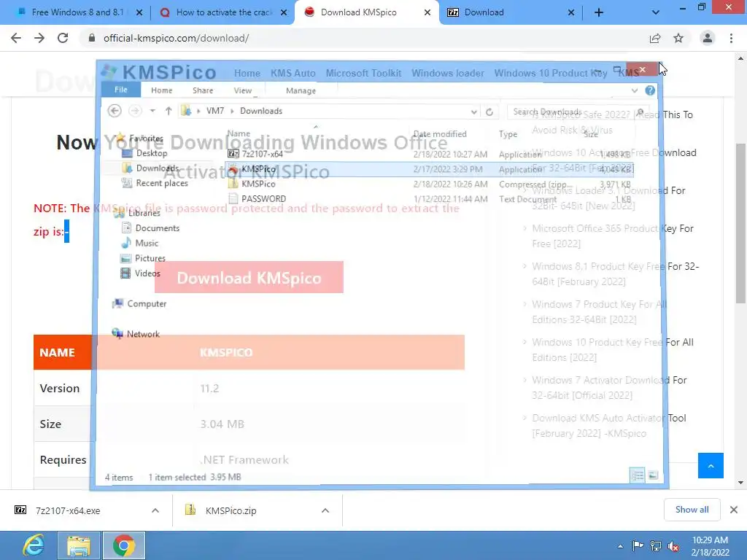Screen dimensions: 747x560
Task: Select Downloads under Favorites
Action: pos(158,168)
